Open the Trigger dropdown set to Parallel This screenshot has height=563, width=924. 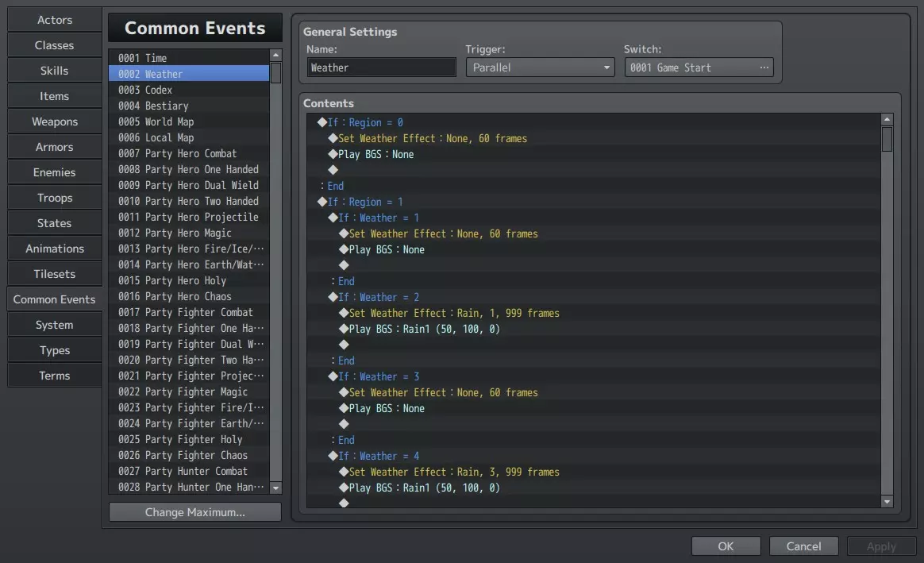[x=540, y=67]
